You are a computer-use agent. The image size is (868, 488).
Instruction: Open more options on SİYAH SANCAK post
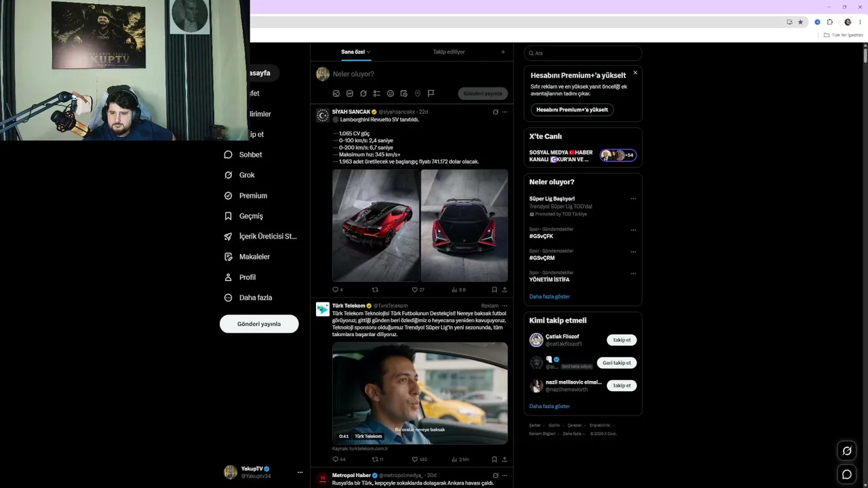point(505,112)
